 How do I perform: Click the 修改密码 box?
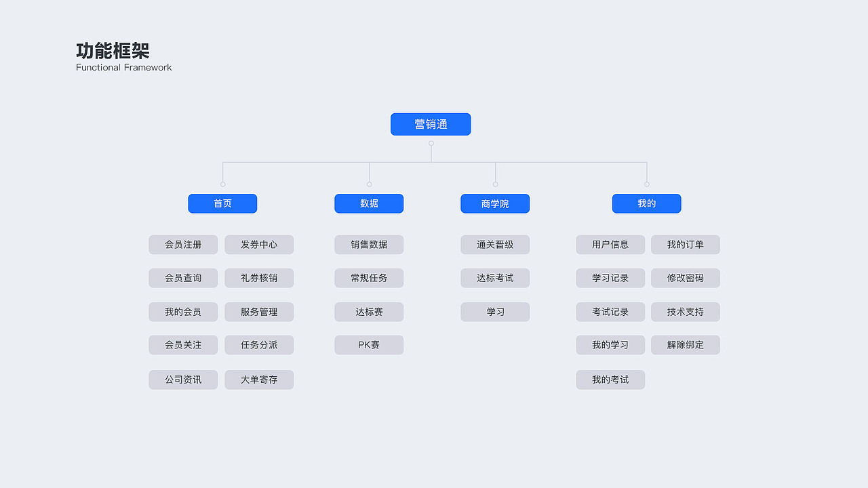point(686,278)
